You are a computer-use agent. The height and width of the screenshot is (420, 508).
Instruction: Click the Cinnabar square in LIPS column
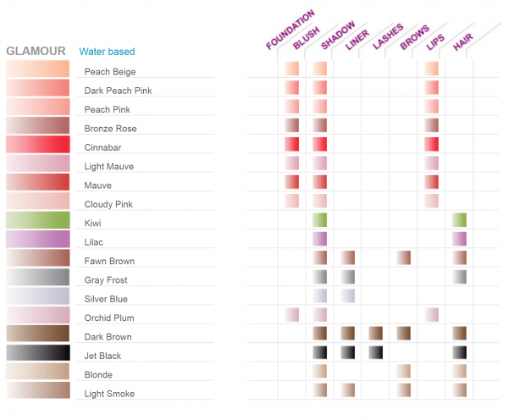pos(432,144)
